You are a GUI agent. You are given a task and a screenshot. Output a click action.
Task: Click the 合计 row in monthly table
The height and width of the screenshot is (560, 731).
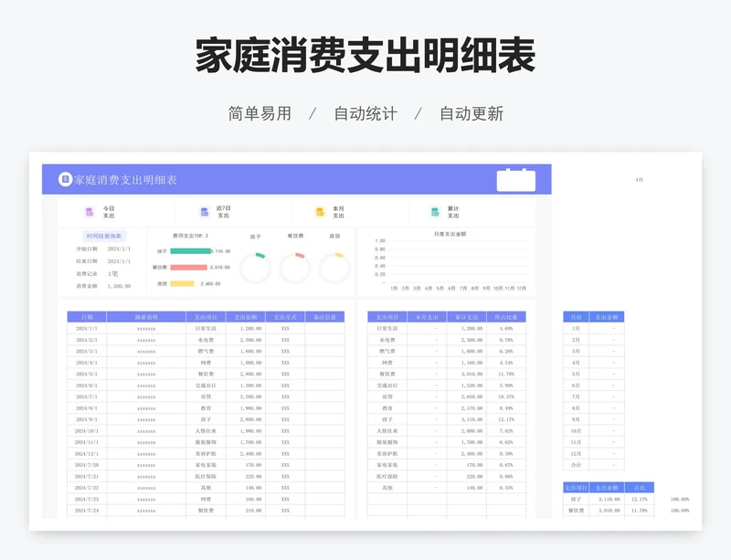593,465
